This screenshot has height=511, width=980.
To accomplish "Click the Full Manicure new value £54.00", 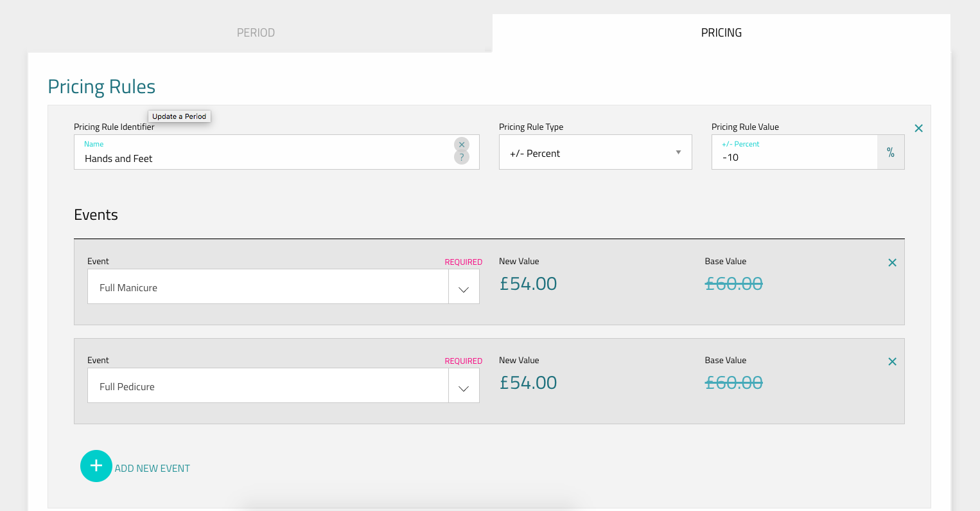I will tap(528, 284).
